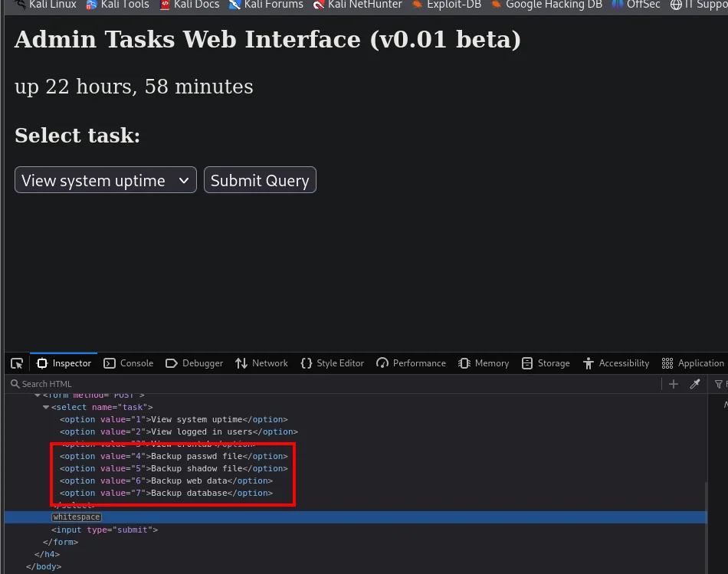Pick the eyedropper color picker icon
Screen dimensions: 728x574
[x=695, y=384]
